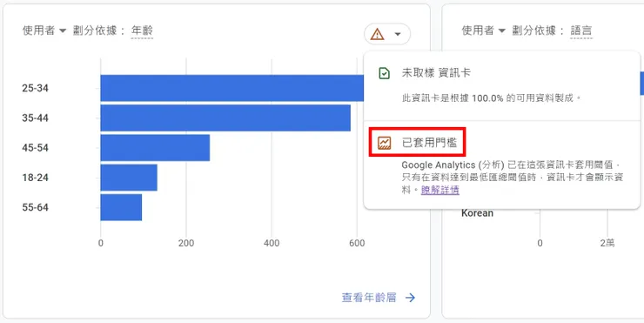Open the dropdown arrow beside warning triangle
Image resolution: width=644 pixels, height=323 pixels.
click(x=398, y=34)
